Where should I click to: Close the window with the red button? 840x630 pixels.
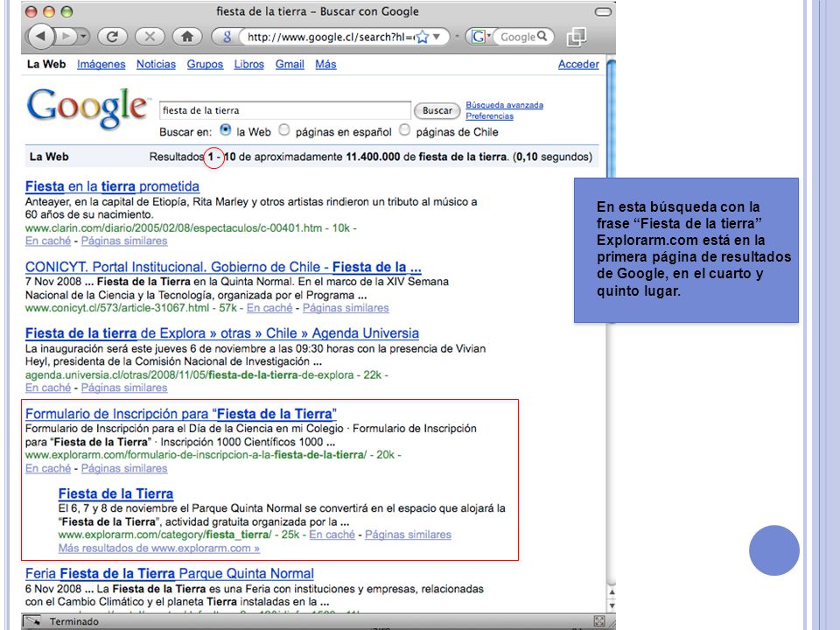[31, 11]
